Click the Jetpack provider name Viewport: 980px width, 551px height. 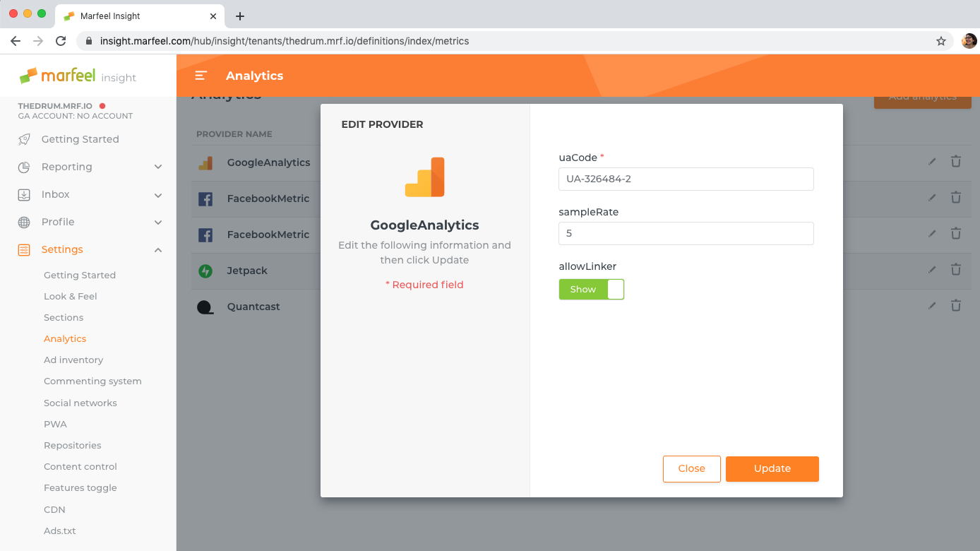[x=247, y=271]
